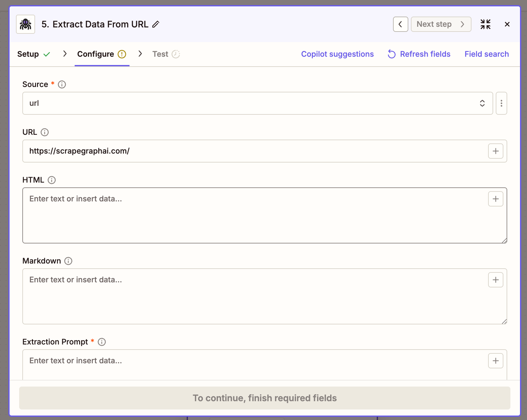
Task: Go to previous step arrow button
Action: pos(400,24)
